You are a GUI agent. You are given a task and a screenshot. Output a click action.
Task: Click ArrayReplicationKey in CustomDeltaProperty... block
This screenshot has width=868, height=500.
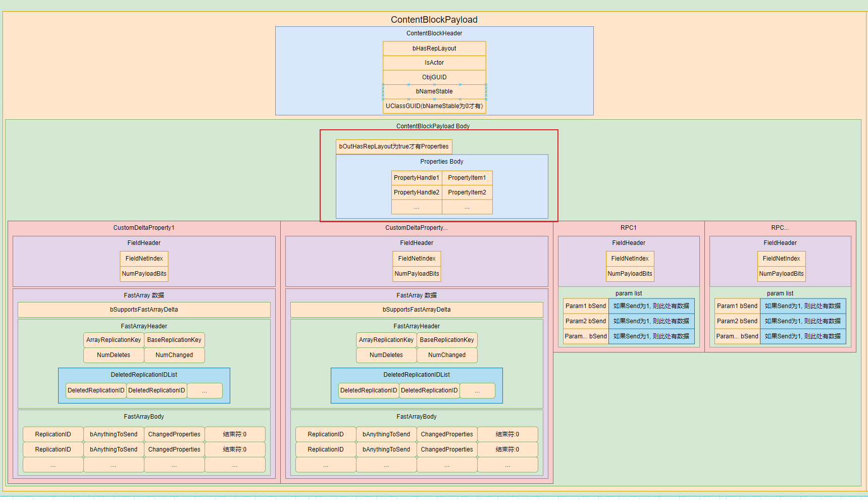(386, 340)
